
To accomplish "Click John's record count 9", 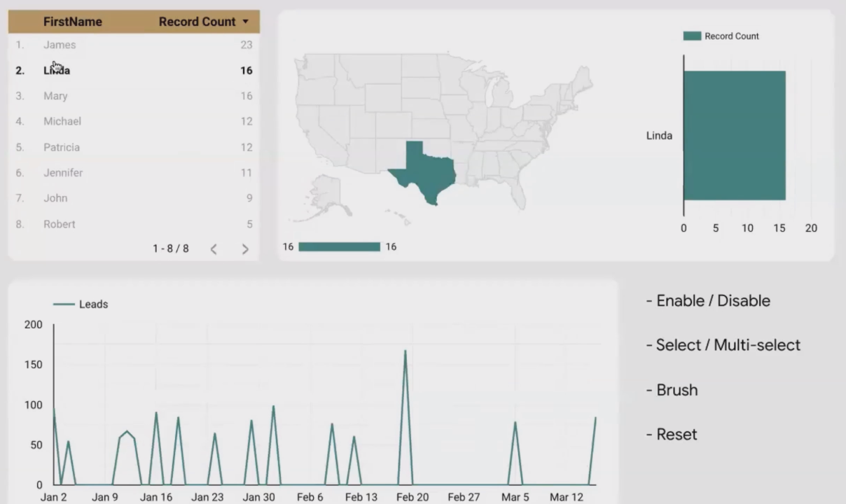I will [249, 198].
